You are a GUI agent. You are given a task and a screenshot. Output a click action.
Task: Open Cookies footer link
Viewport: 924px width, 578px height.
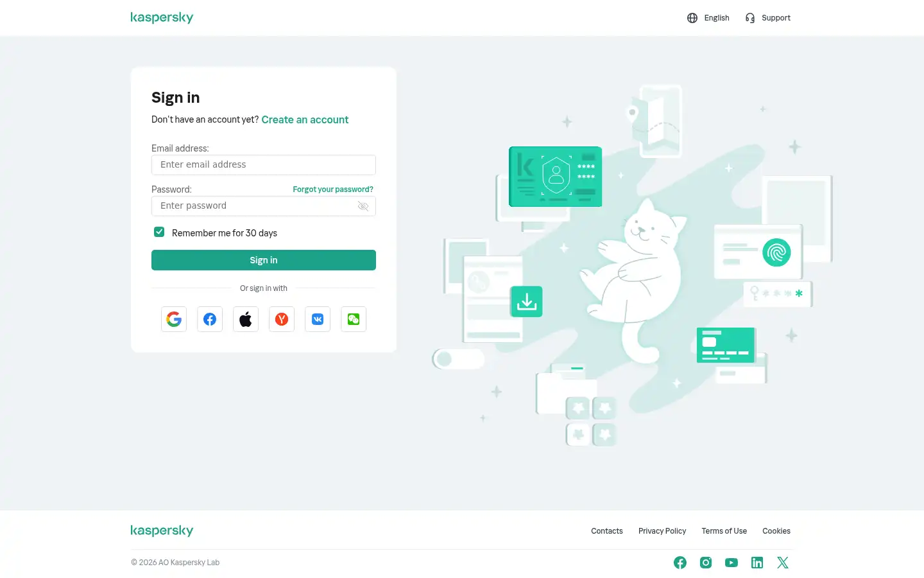click(x=776, y=531)
